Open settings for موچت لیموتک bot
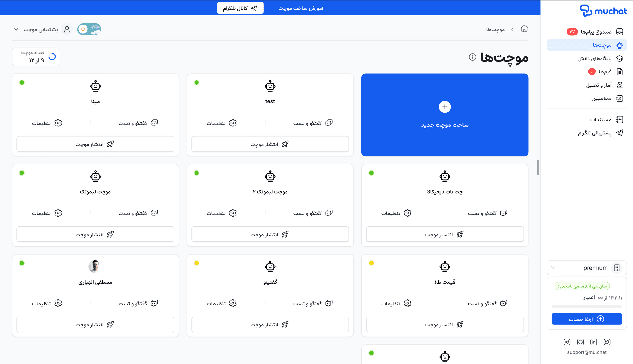Viewport: 633px width, 364px height. 47,213
